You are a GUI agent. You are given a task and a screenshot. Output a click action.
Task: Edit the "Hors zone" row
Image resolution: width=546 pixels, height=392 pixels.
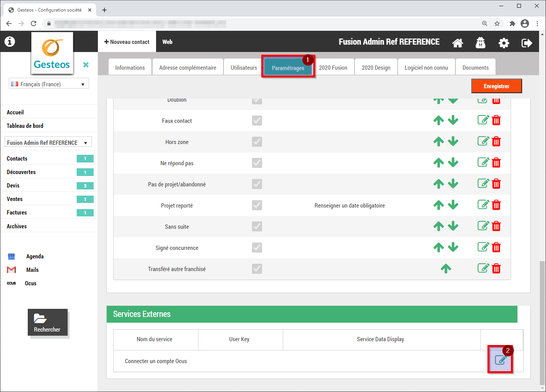[x=483, y=141]
